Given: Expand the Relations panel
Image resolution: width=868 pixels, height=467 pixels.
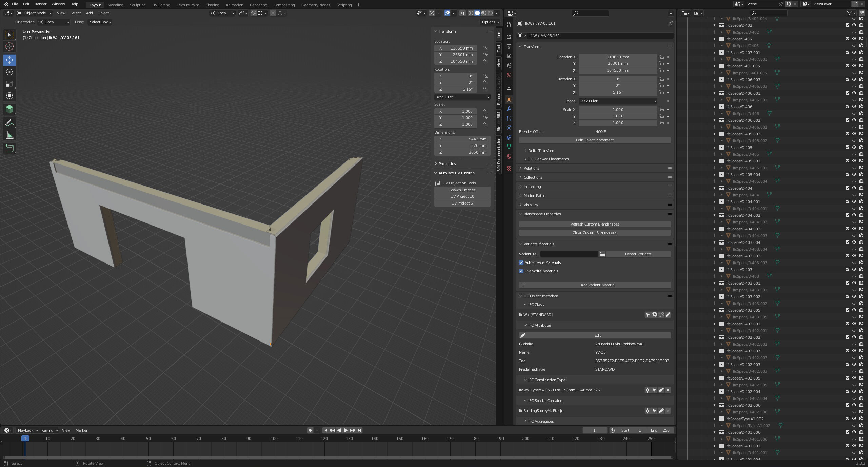Looking at the screenshot, I should (531, 168).
